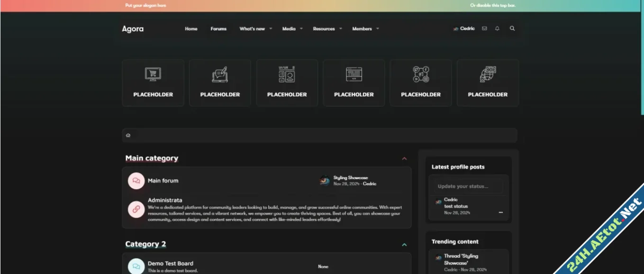
Task: Open the Demo Test Board forum
Action: pyautogui.click(x=171, y=264)
